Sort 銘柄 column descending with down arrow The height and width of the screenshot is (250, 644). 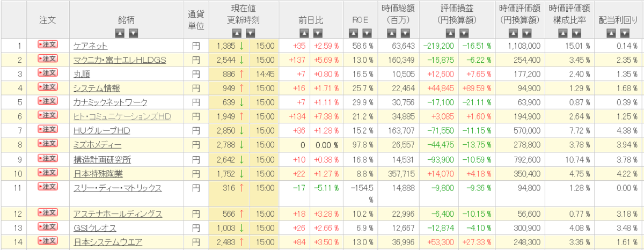pos(133,33)
